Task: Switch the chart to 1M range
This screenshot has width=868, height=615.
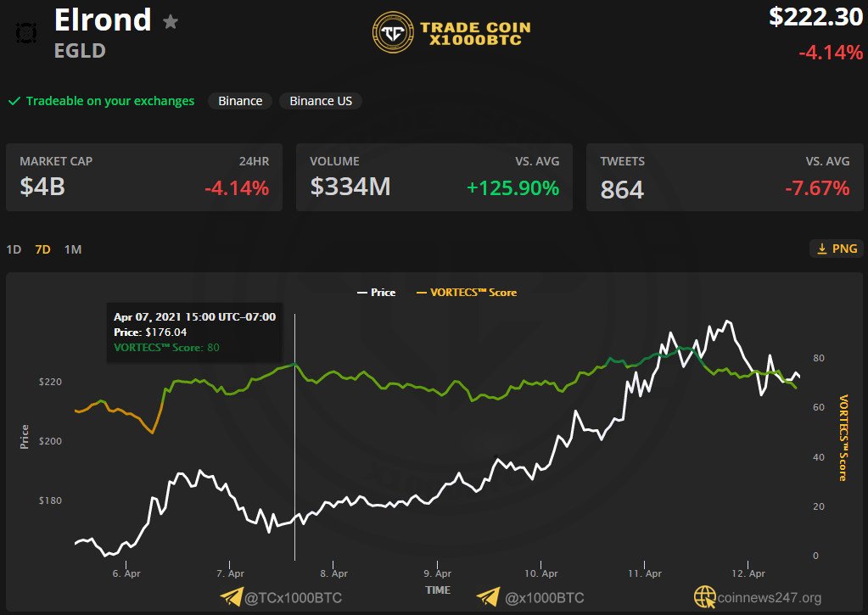Action: tap(73, 249)
